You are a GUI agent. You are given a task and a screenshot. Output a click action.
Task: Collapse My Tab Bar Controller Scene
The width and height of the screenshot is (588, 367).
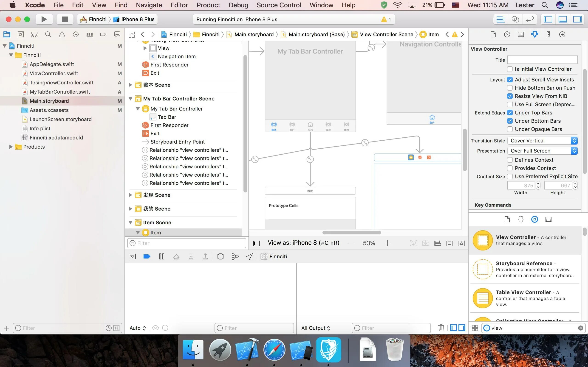click(130, 98)
